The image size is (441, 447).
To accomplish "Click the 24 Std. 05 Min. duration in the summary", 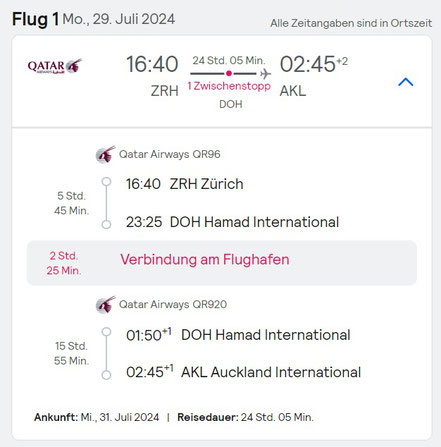I will [x=229, y=61].
